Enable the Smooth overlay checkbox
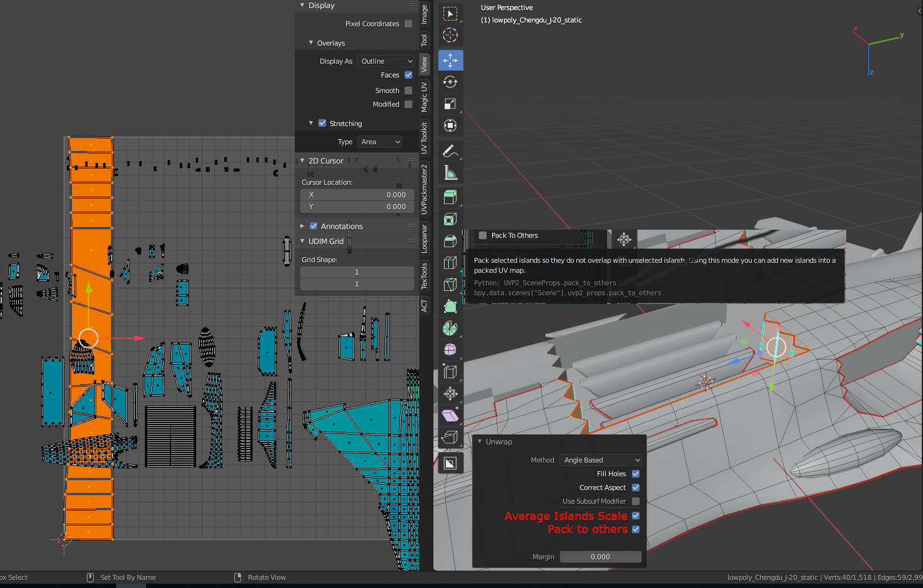923x588 pixels. [408, 91]
